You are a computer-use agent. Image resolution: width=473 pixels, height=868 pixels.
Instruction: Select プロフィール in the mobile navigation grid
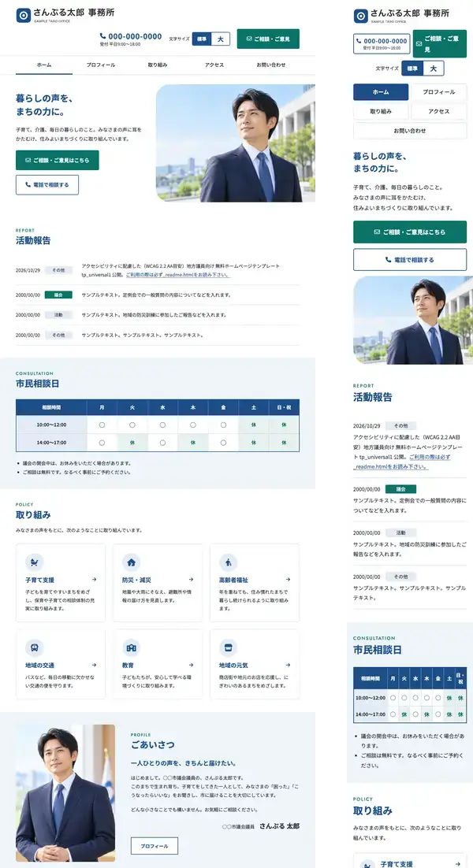438,92
